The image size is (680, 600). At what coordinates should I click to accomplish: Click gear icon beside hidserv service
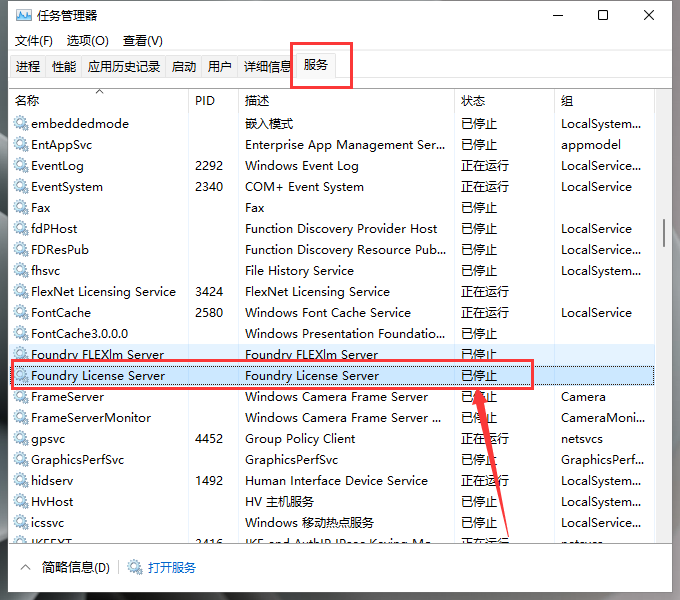tap(21, 480)
